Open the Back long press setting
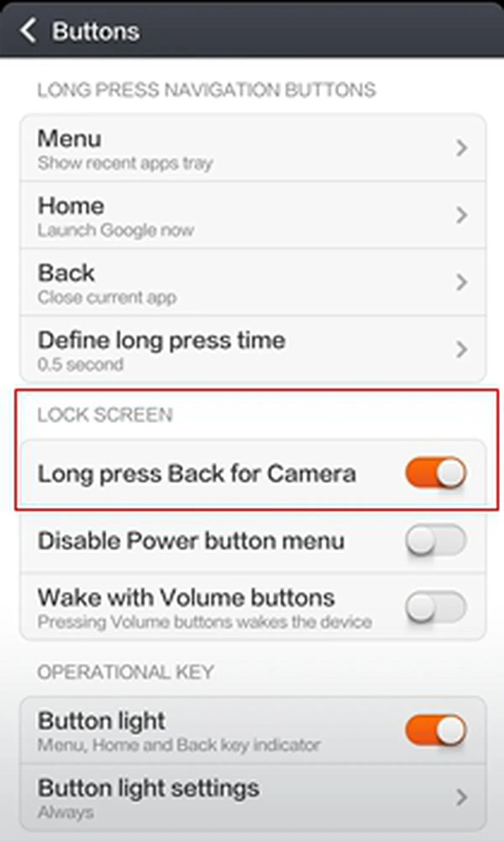504x842 pixels. [x=253, y=282]
